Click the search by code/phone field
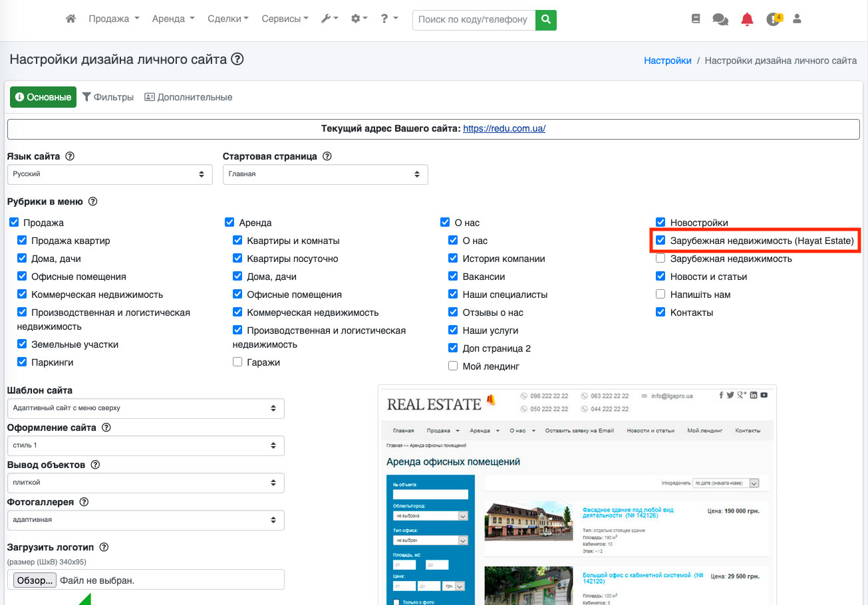The height and width of the screenshot is (605, 868). pyautogui.click(x=474, y=19)
